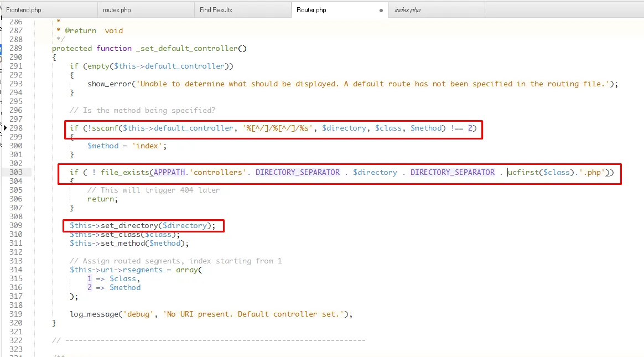The image size is (644, 357).
Task: Click the _set_default_controller function name
Action: (187, 49)
